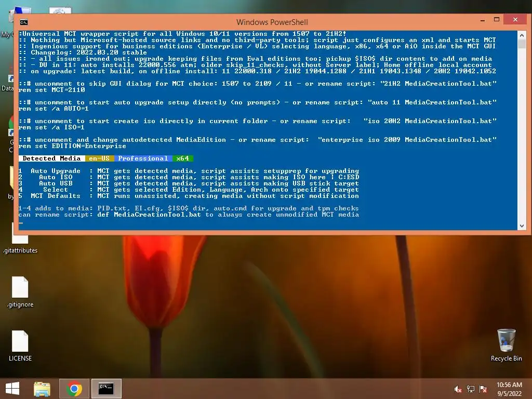Image resolution: width=532 pixels, height=399 pixels.
Task: Select the Recycle Bin desktop icon
Action: (x=506, y=345)
